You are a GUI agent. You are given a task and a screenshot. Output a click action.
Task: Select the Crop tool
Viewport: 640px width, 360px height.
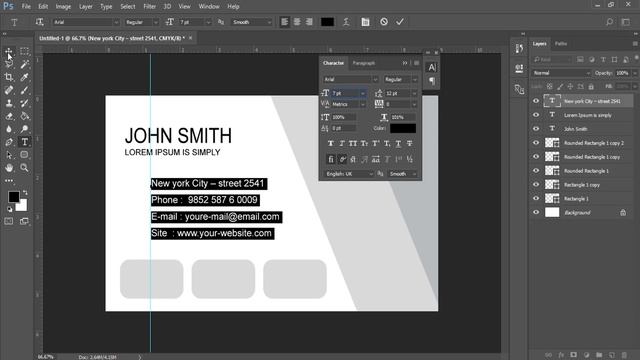pyautogui.click(x=9, y=77)
